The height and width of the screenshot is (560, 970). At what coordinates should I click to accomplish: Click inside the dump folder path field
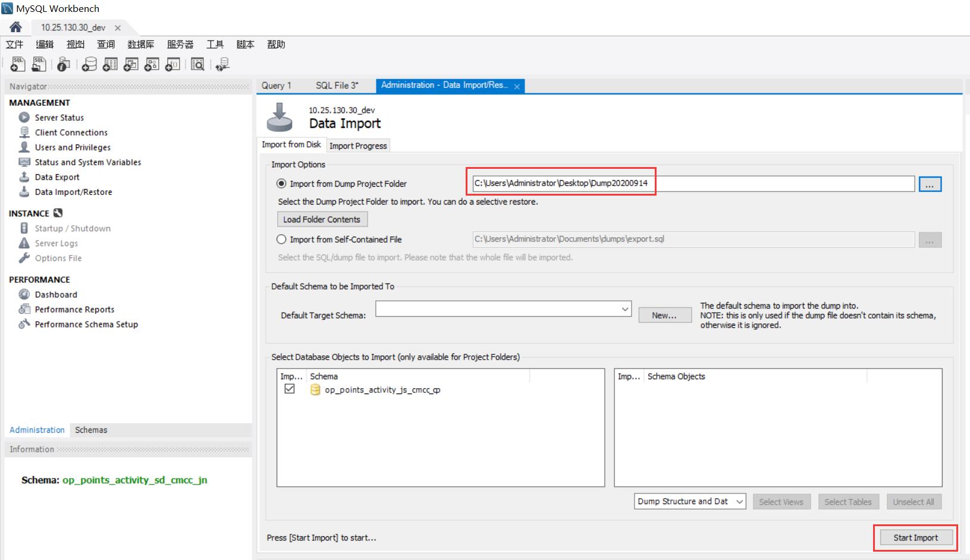(x=654, y=183)
